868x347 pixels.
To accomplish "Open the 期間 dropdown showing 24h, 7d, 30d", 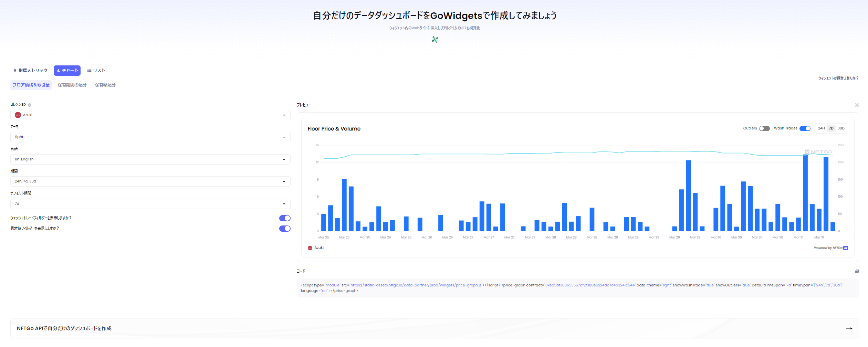I will pos(150,181).
